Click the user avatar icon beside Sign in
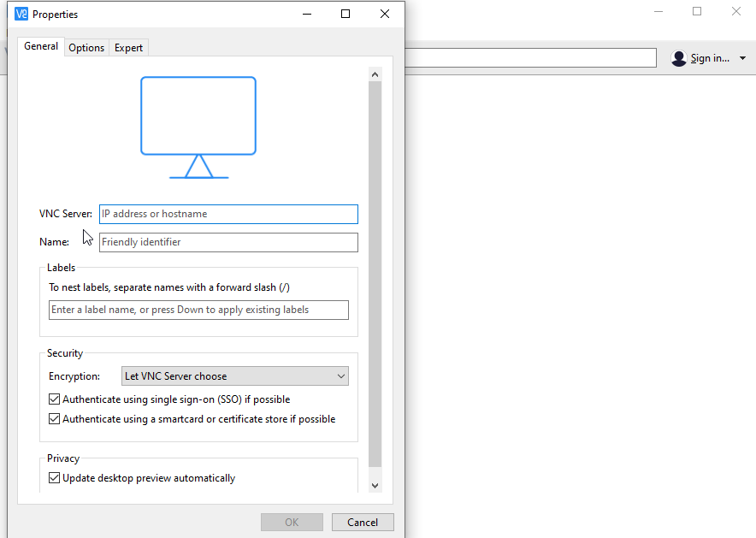The height and width of the screenshot is (538, 756). tap(679, 58)
